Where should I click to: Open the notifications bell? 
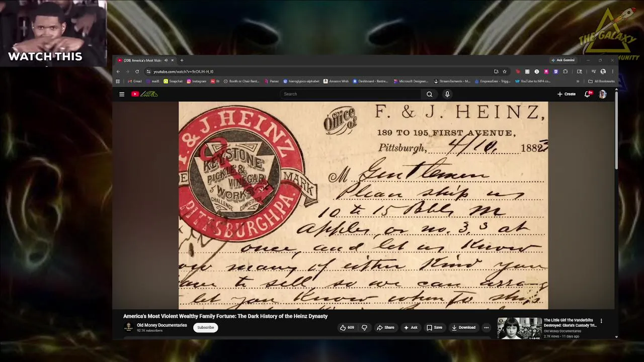click(587, 94)
